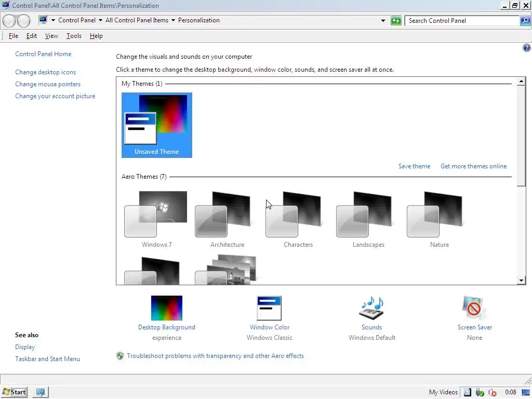Click the All Control Panel Items breadcrumb
Image resolution: width=532 pixels, height=399 pixels.
coord(137,20)
